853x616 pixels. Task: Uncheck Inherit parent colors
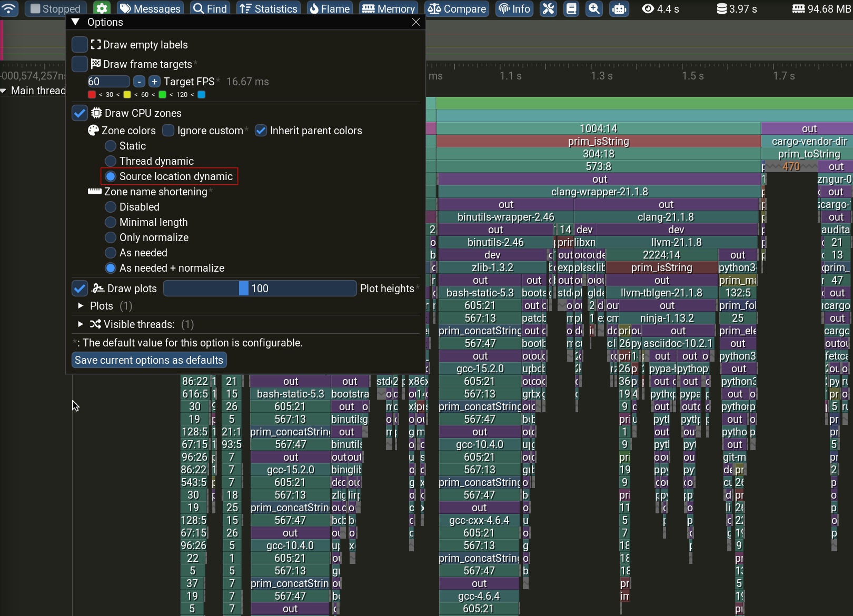(261, 131)
